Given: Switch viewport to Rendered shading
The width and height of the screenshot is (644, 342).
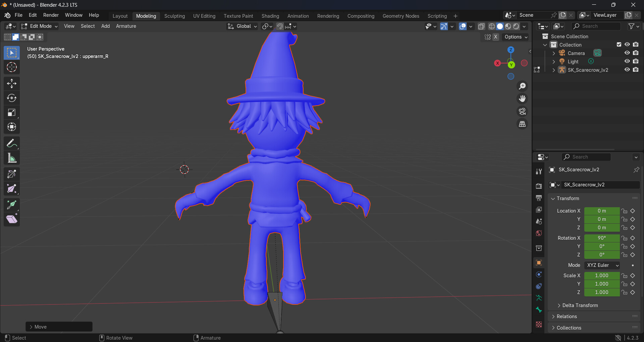Looking at the screenshot, I should point(515,26).
